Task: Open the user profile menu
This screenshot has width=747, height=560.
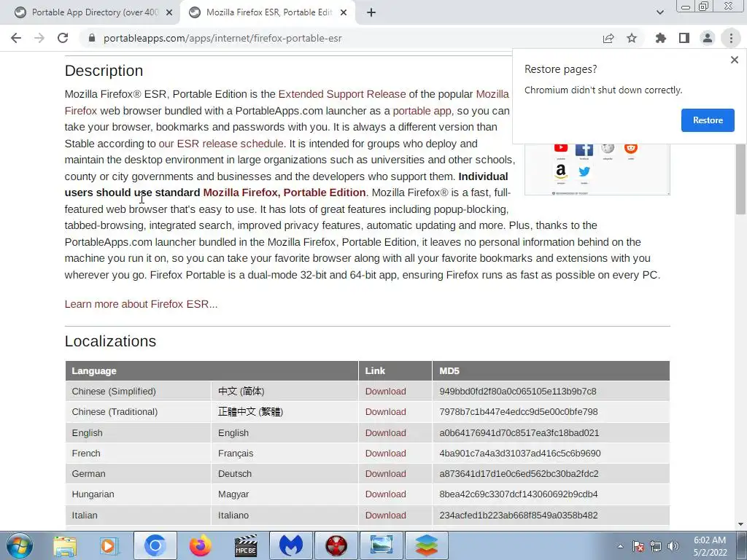Action: 708,38
